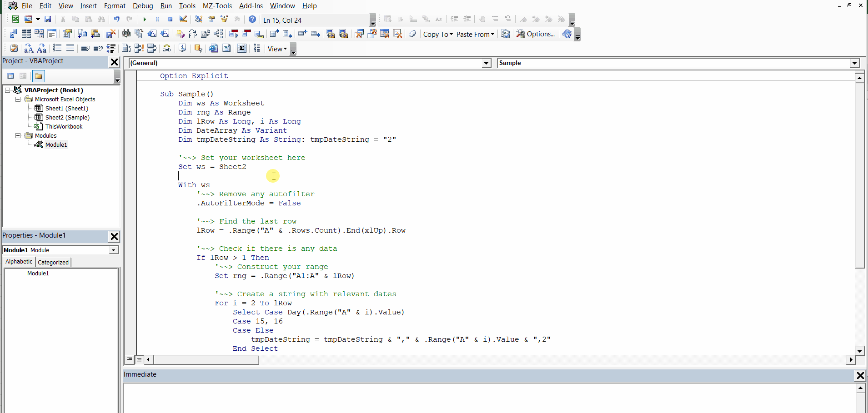Open the MZ-Tools Options dialog
This screenshot has height=413, width=868.
(x=536, y=34)
